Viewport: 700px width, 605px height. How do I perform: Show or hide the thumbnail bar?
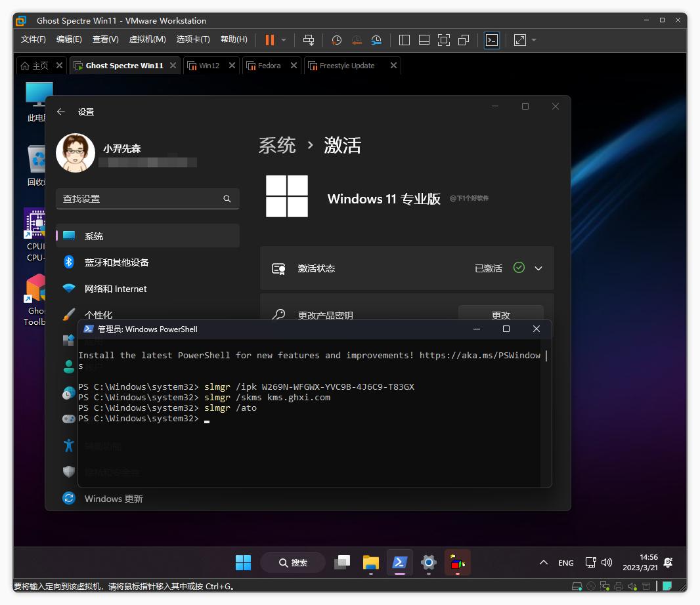tap(424, 40)
